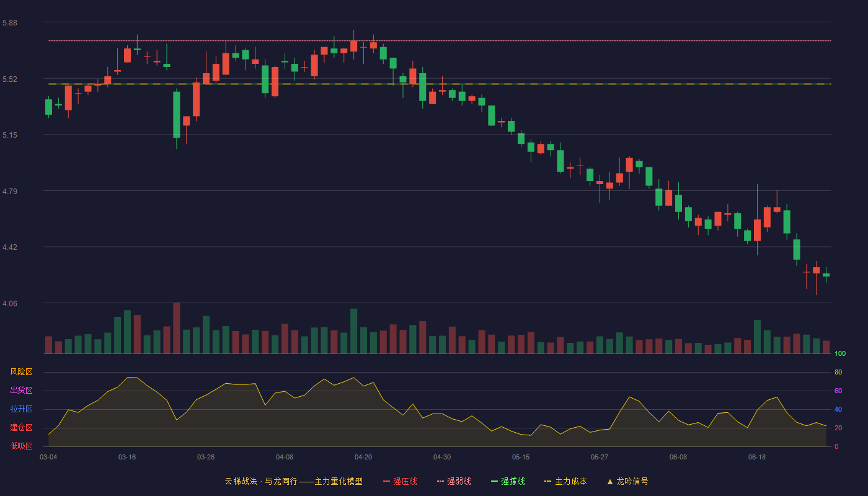Click the 5.88 price axis label
The height and width of the screenshot is (496, 868).
[10, 23]
